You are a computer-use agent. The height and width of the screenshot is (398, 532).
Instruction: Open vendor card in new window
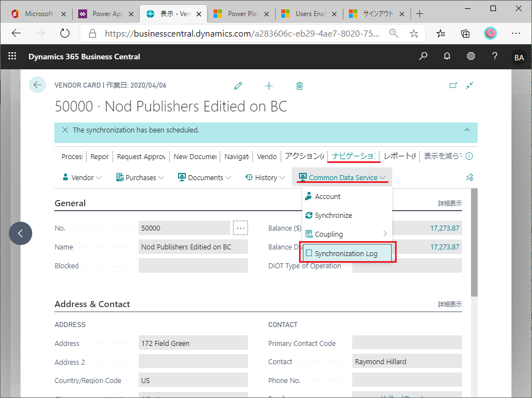coord(453,85)
